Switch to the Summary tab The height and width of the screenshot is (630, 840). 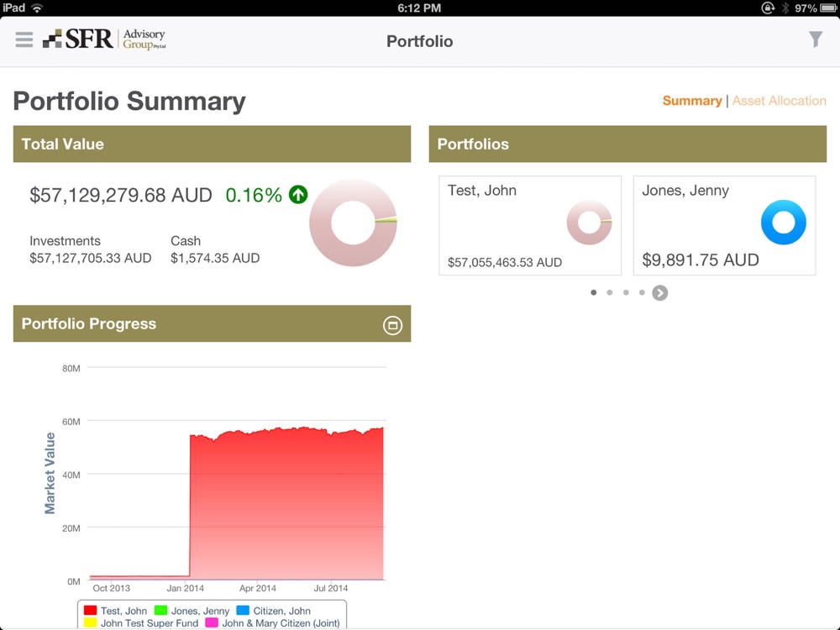691,101
